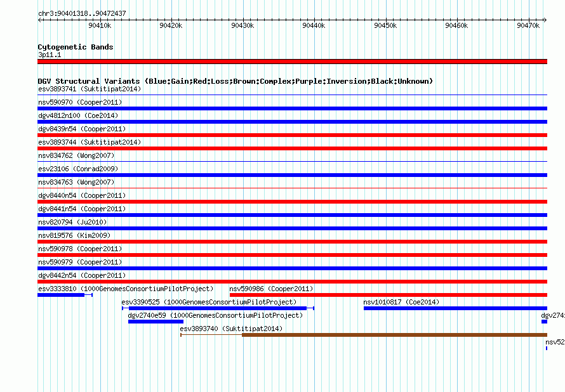Click the ruler's right arrowhead
Screen dimensions: 565x392
545,20
